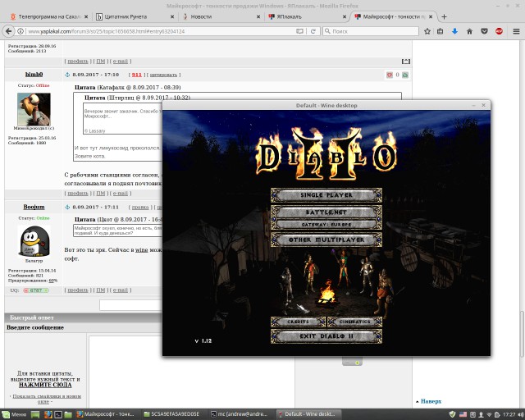This screenshot has width=525, height=420.
Task: Close the Цитатник Рунета tab
Action: (x=172, y=16)
